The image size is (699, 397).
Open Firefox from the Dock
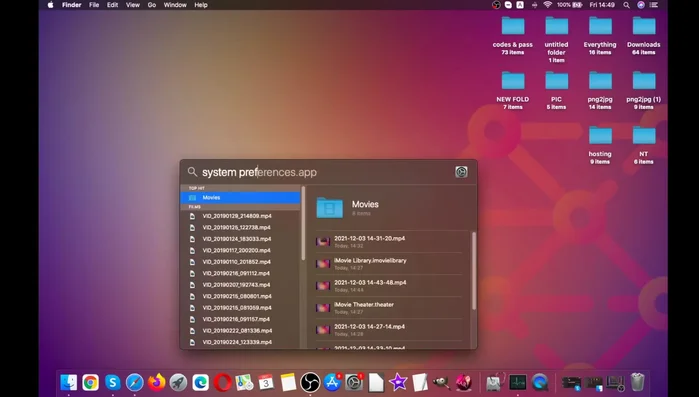(156, 382)
